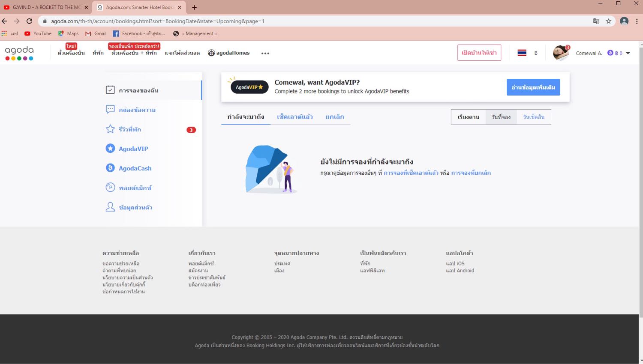Screen dimensions: 643x364
Task: Click the user profile avatar photo
Action: (x=561, y=53)
